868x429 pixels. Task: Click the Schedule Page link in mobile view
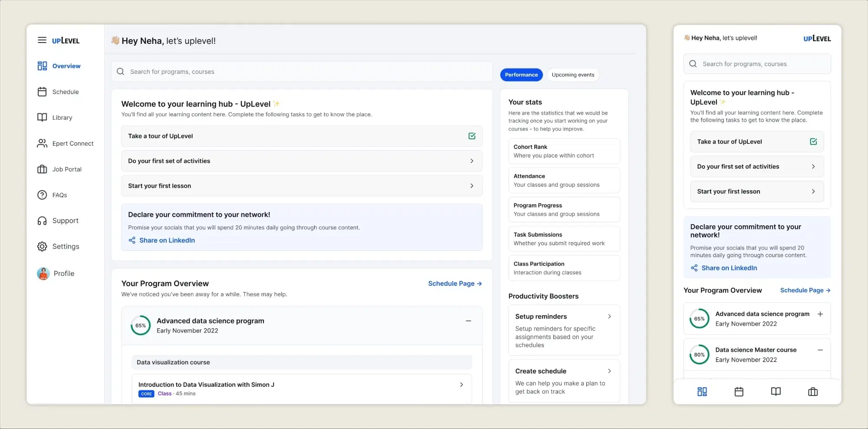806,290
